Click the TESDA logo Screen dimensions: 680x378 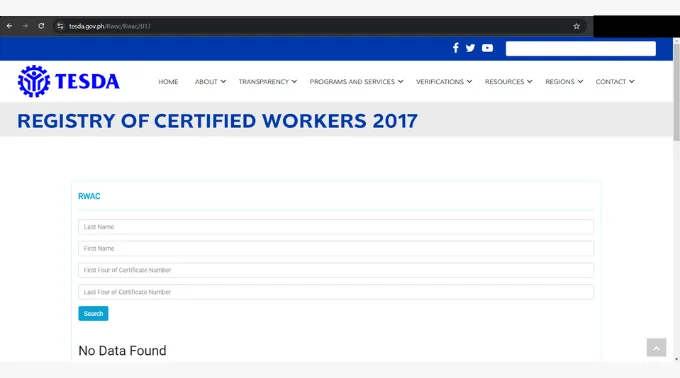(69, 81)
